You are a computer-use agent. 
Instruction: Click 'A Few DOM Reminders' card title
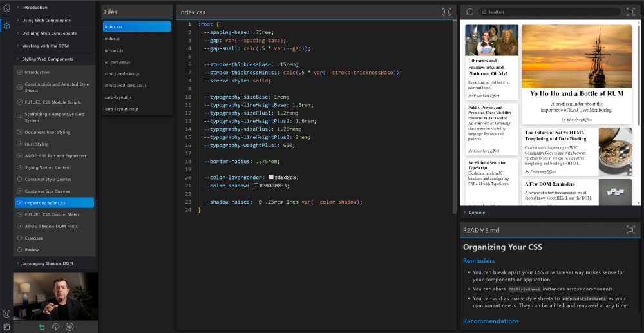tap(549, 184)
